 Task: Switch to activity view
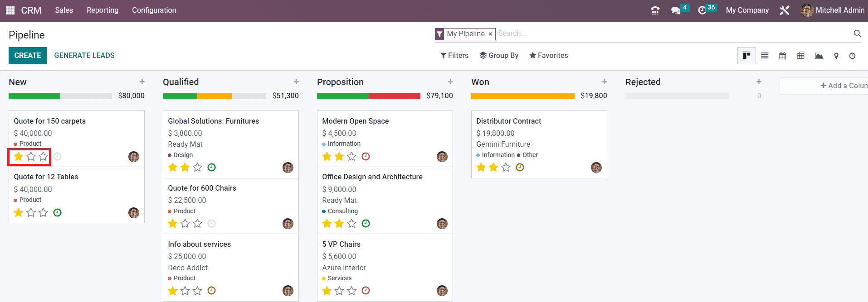853,56
